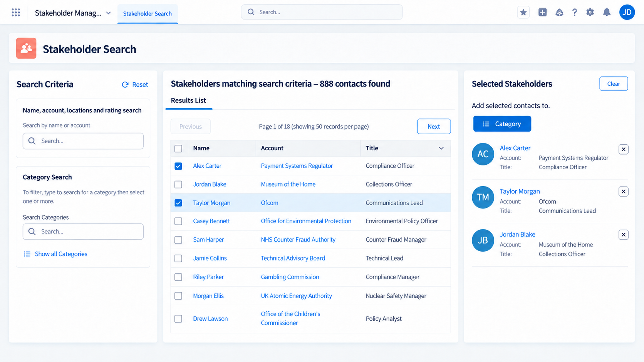Open the setup gear icon
This screenshot has width=644, height=362.
point(590,12)
